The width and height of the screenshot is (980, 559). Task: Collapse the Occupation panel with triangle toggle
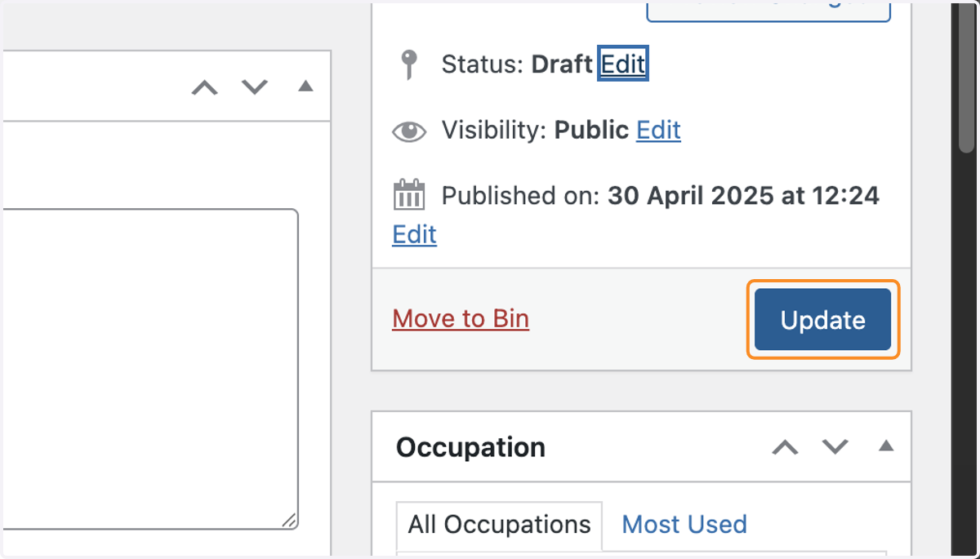[x=886, y=446]
